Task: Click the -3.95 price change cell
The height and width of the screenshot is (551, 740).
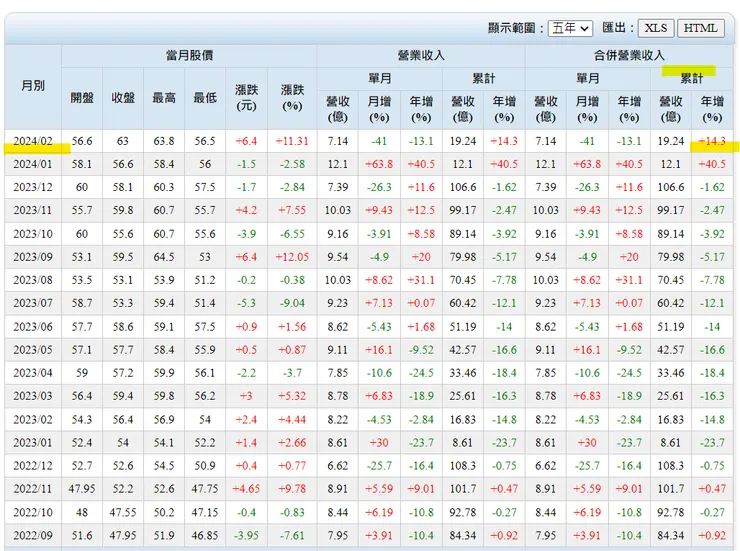Action: coord(246,536)
